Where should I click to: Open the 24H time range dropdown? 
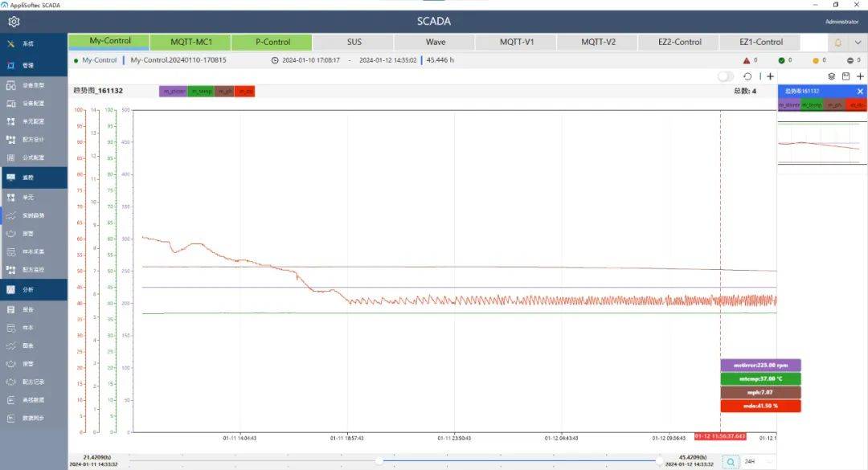coord(759,462)
